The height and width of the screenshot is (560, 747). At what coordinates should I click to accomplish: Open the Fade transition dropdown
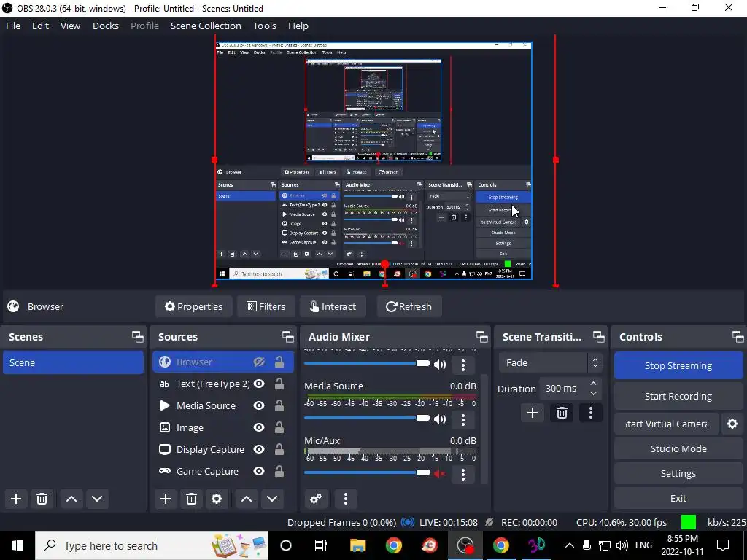point(551,363)
